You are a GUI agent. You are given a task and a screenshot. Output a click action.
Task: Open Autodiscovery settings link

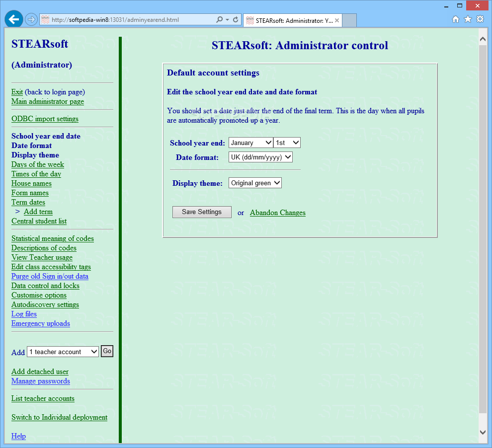tap(45, 304)
